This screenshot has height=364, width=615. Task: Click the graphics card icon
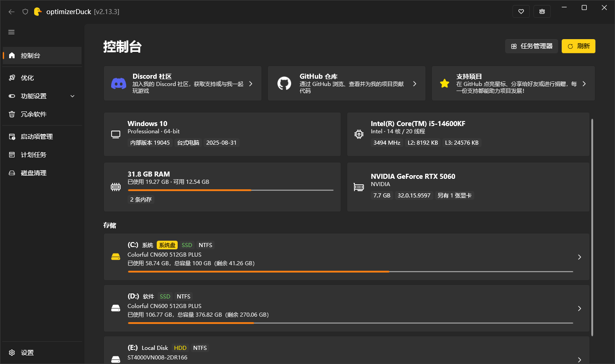[359, 187]
